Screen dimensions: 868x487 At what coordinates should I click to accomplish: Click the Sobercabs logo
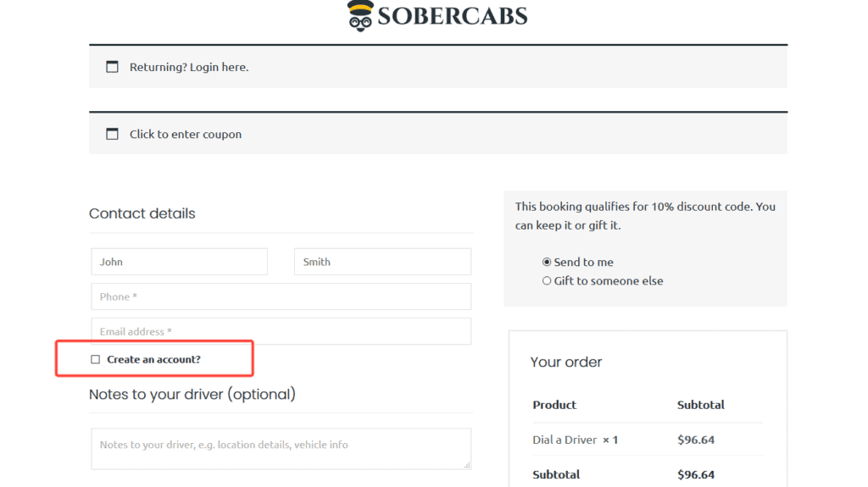pos(437,15)
